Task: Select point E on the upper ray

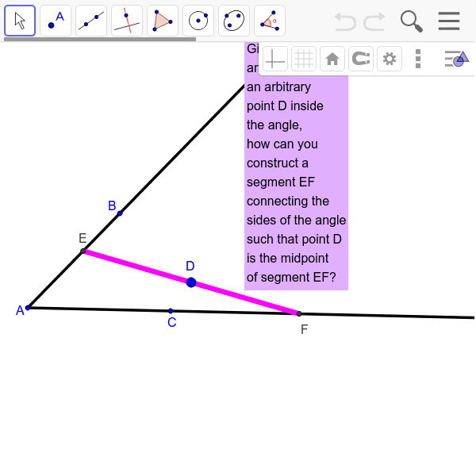Action: (x=83, y=251)
